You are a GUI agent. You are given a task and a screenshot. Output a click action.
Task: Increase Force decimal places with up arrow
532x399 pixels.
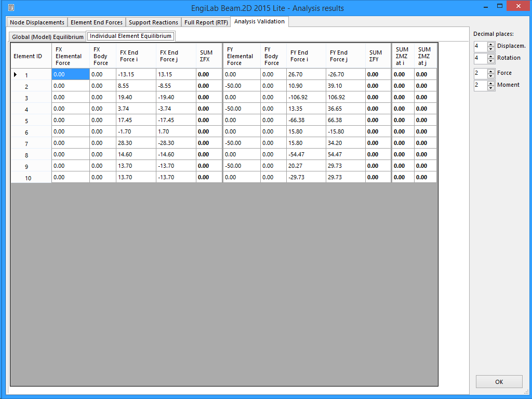(x=491, y=71)
